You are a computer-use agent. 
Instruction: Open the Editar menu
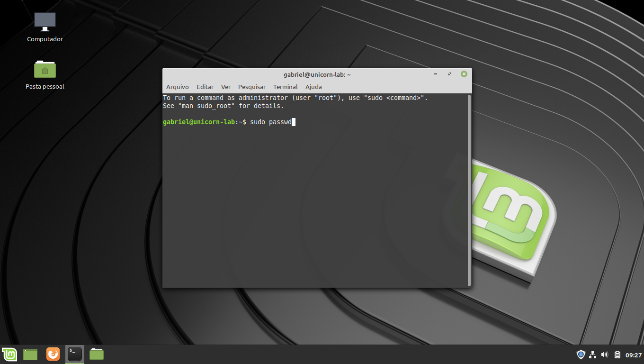pyautogui.click(x=205, y=87)
